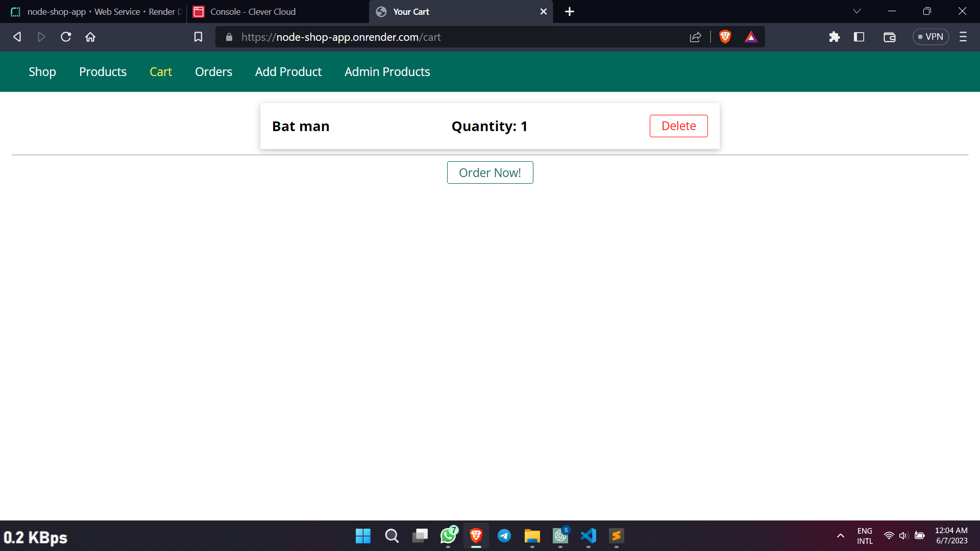Navigate to Admin Products
Screen dimensions: 980x551
[387, 71]
